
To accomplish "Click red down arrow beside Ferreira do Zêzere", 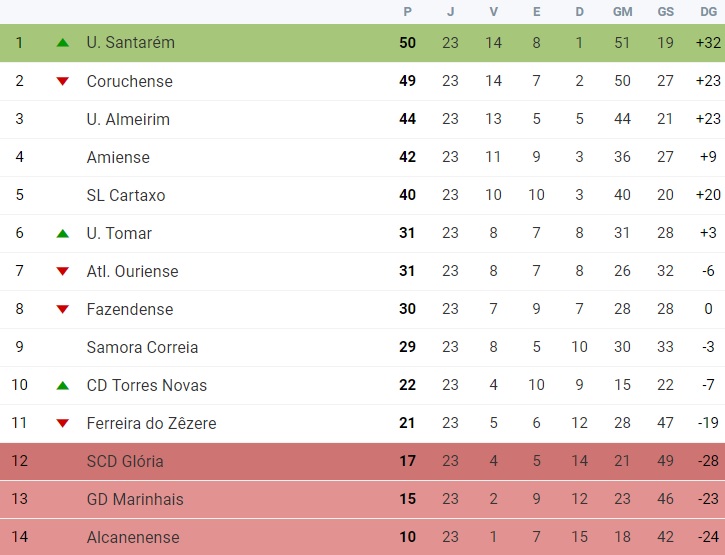I will pos(62,423).
